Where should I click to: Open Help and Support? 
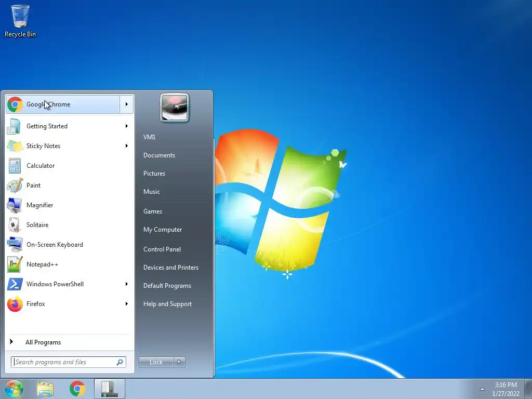coord(167,304)
